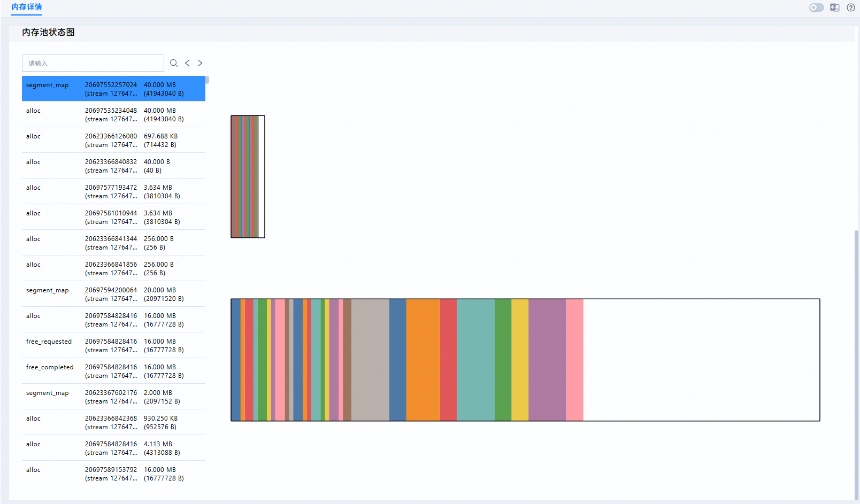This screenshot has width=860, height=504.
Task: Select alloc row 20697589153792
Action: 113,474
